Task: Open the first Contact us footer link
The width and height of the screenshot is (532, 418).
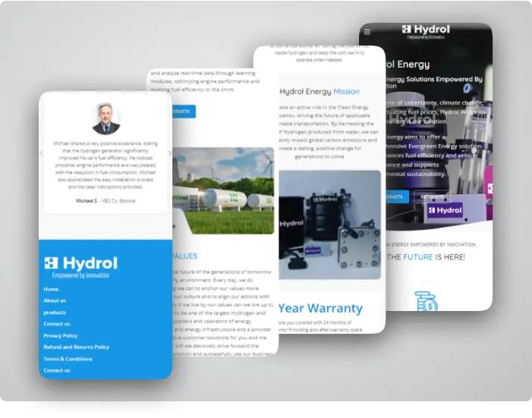Action: (57, 324)
